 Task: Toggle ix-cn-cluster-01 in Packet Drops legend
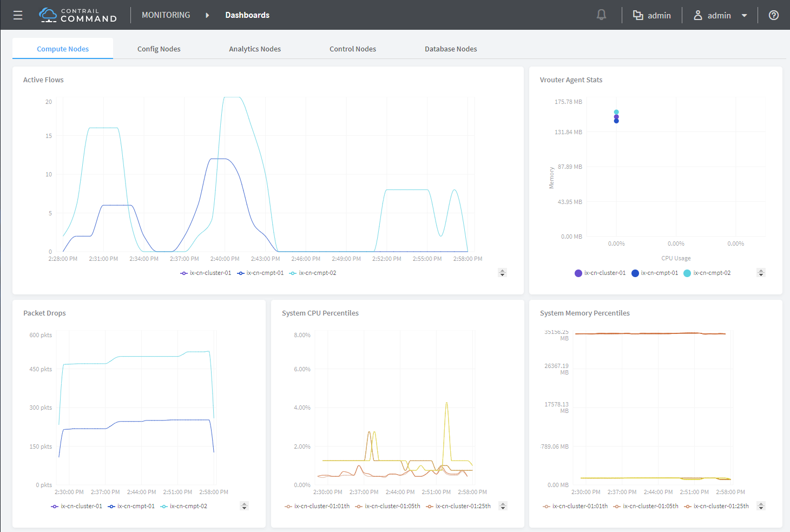pos(76,506)
